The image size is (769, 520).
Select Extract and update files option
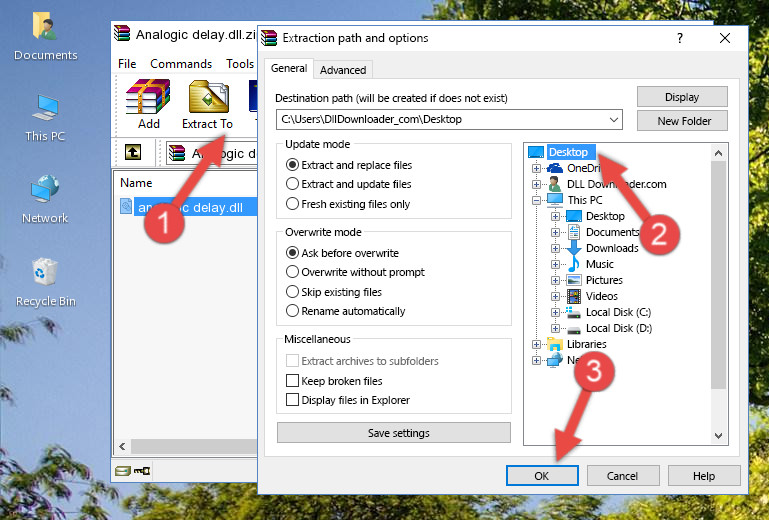(x=349, y=184)
